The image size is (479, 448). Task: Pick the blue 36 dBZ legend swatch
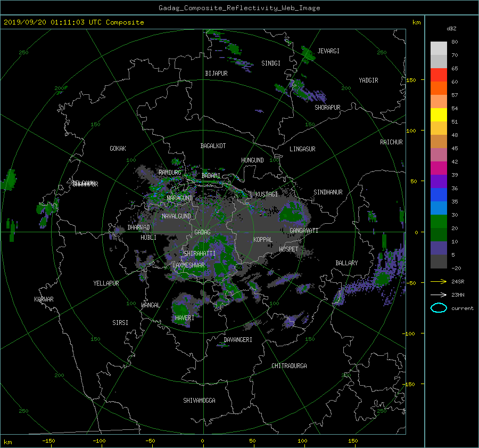point(439,194)
